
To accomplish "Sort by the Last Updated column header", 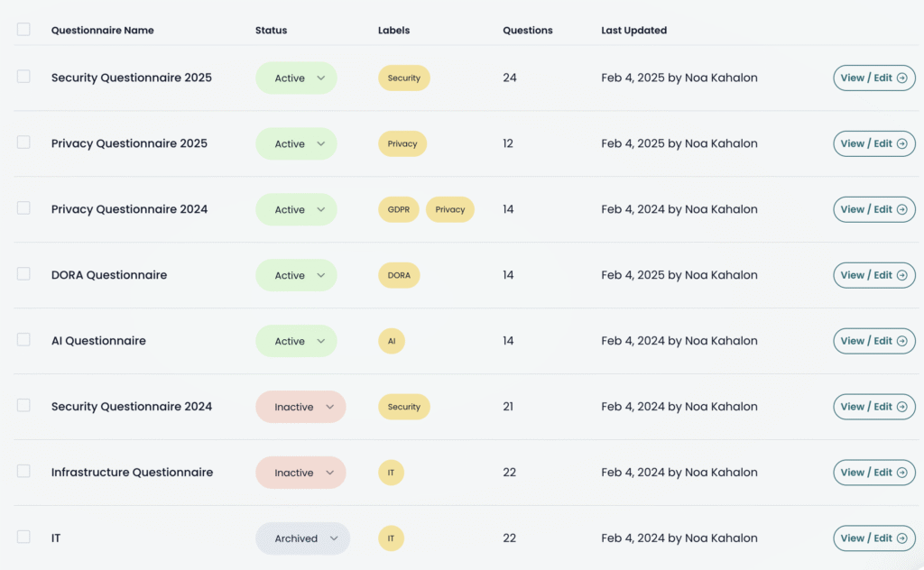I will point(633,30).
